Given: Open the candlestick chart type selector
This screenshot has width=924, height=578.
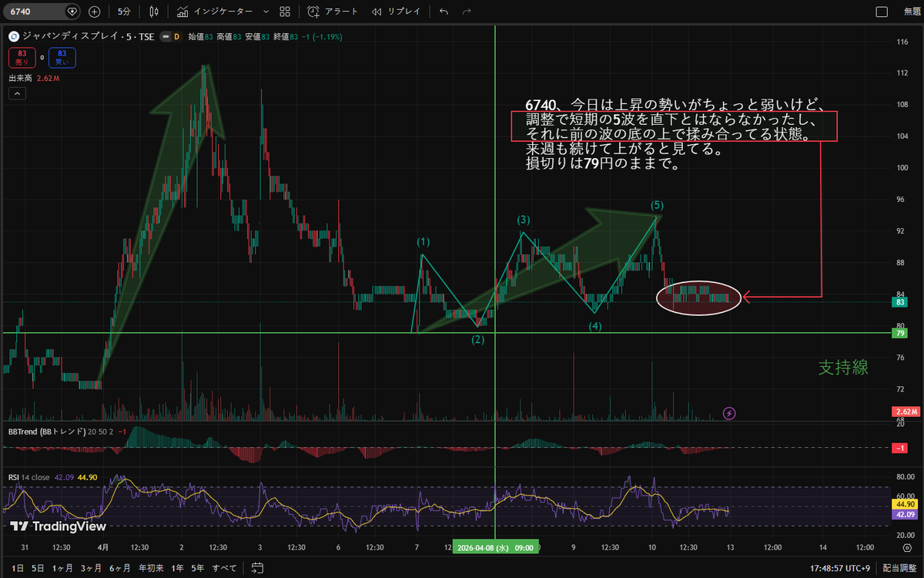Looking at the screenshot, I should [155, 12].
